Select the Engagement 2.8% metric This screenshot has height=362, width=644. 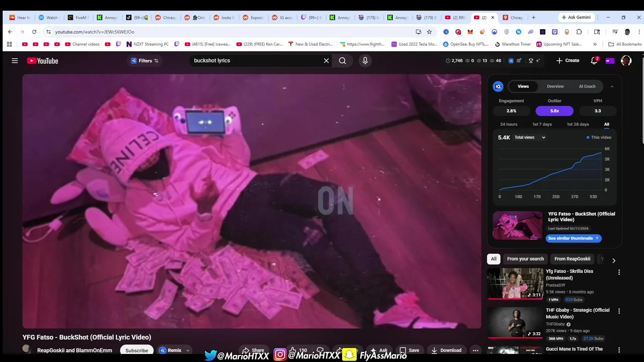(x=511, y=111)
